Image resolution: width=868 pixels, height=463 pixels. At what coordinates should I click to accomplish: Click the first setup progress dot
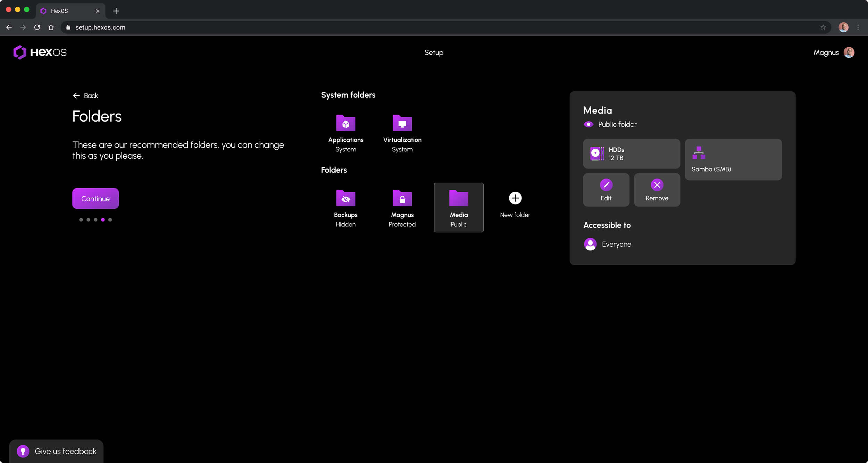tap(81, 220)
